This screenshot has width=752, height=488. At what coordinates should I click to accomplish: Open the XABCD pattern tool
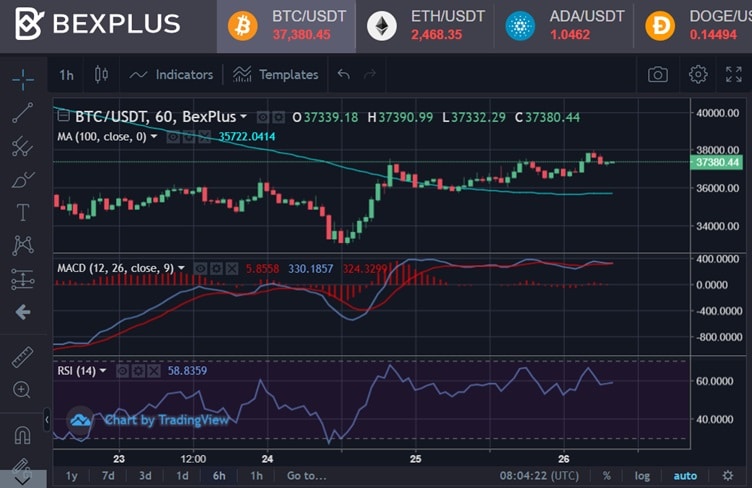click(23, 245)
